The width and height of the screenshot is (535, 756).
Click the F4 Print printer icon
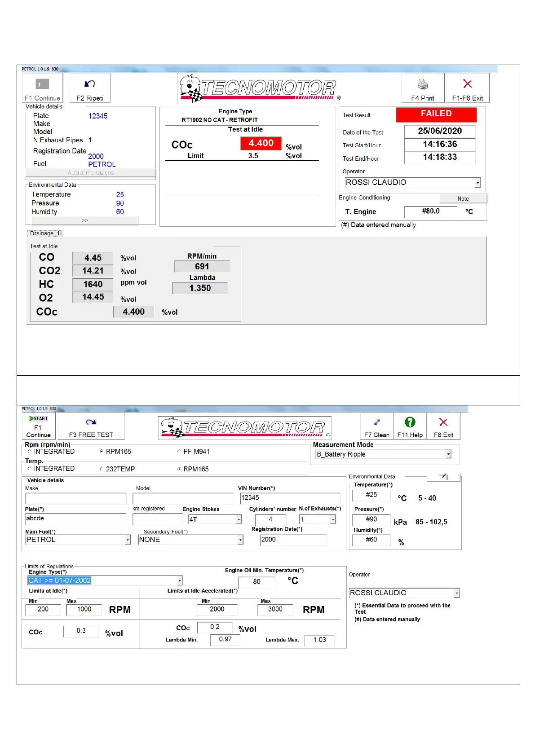[x=423, y=84]
